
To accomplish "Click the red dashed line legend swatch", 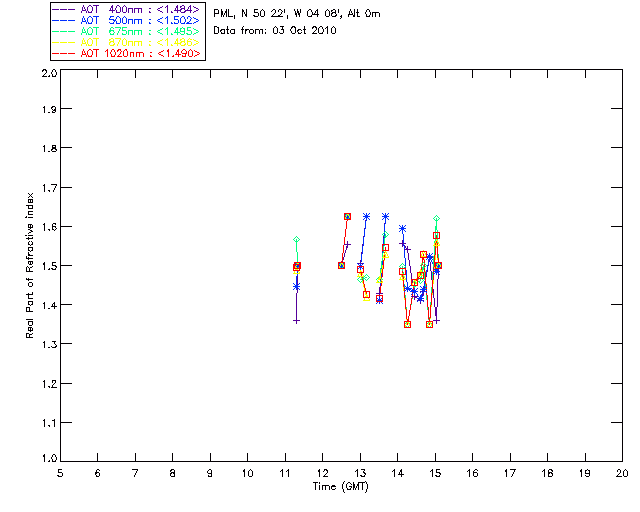I will click(64, 53).
